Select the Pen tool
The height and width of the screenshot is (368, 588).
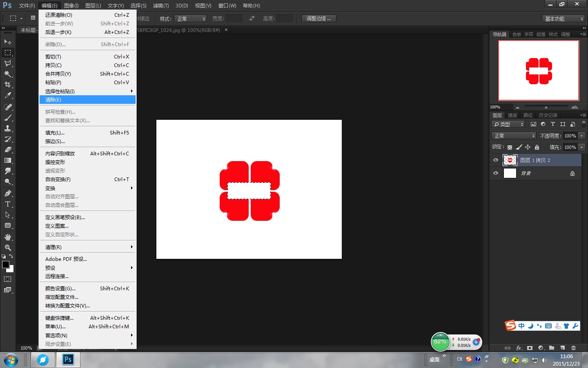pyautogui.click(x=8, y=193)
